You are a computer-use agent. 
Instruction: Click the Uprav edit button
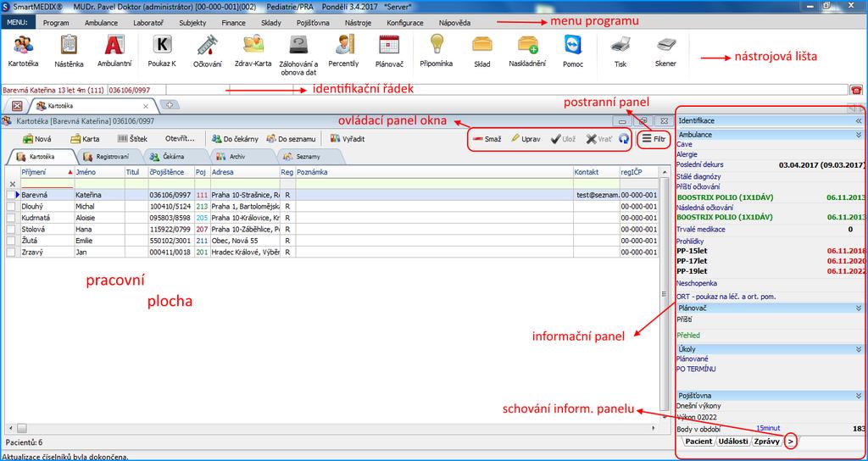point(526,140)
